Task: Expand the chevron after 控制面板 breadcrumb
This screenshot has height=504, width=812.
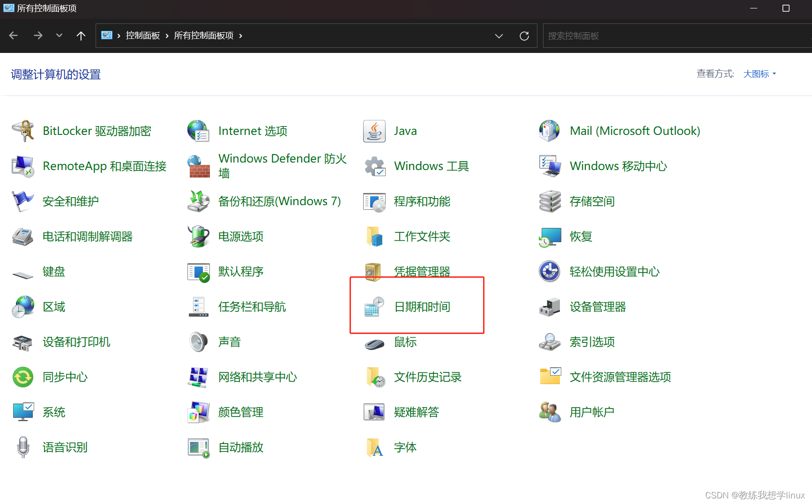Action: [x=167, y=36]
